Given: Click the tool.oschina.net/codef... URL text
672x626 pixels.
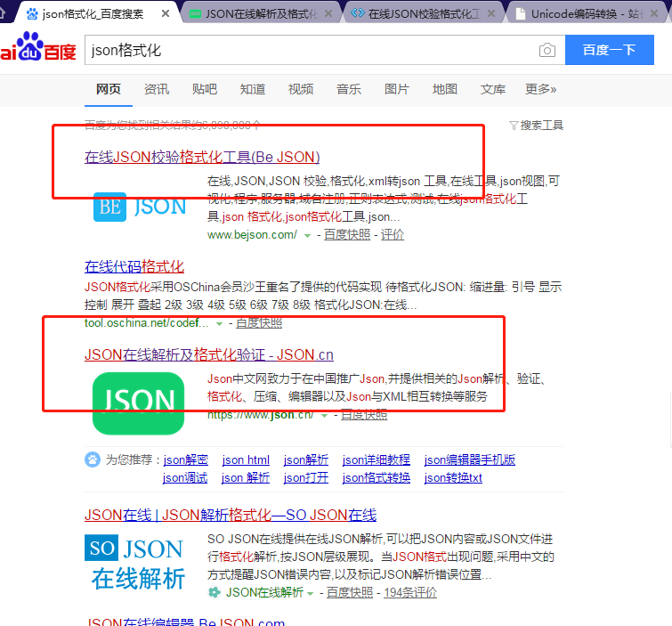Looking at the screenshot, I should click(x=146, y=323).
